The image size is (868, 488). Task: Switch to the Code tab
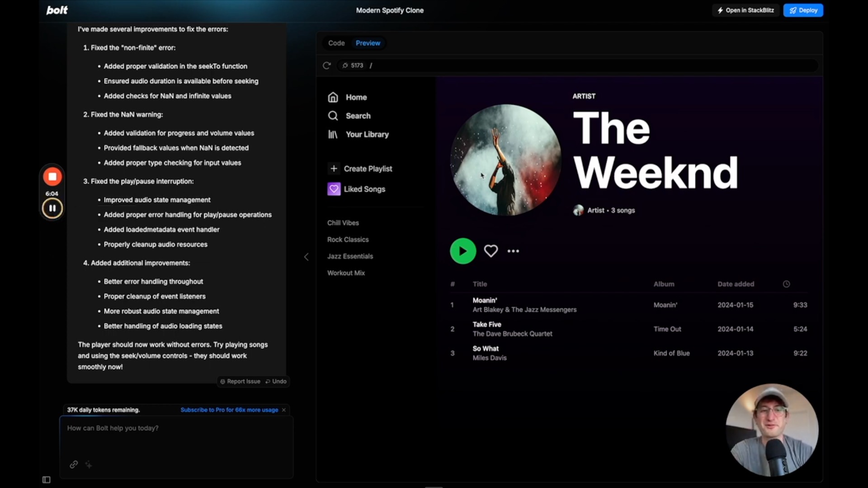pos(336,43)
